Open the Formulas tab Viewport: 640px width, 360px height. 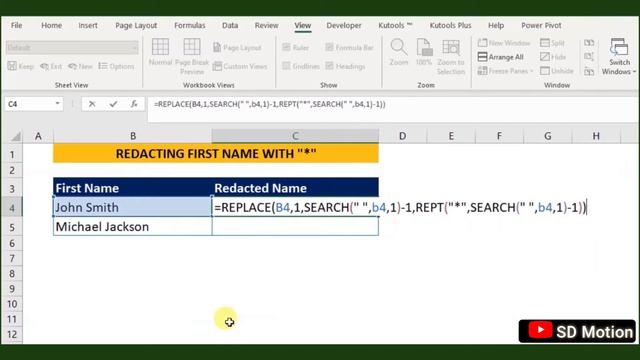(x=189, y=25)
